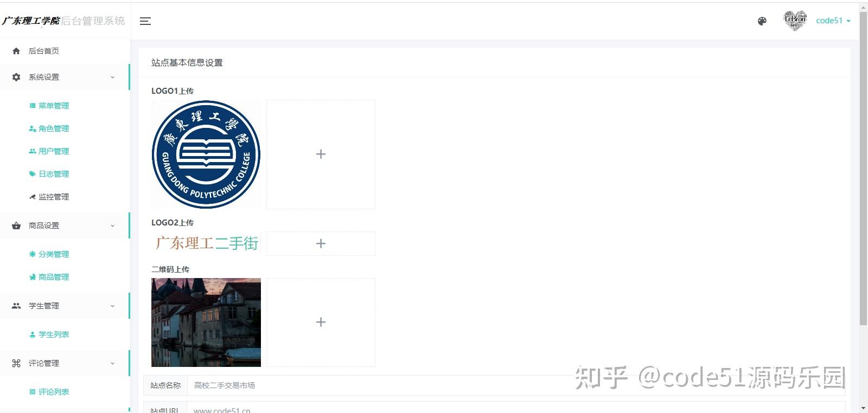Click the command icon for 评论管理
This screenshot has width=868, height=413.
click(x=16, y=363)
